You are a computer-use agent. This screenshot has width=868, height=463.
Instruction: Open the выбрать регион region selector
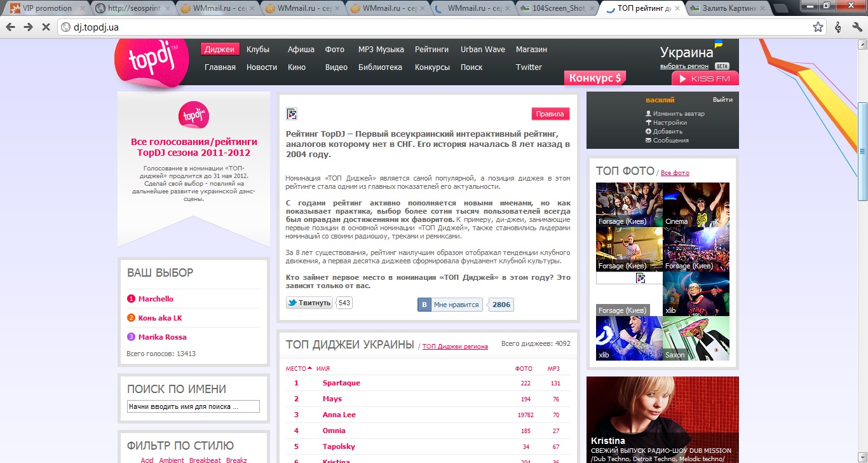pyautogui.click(x=684, y=66)
